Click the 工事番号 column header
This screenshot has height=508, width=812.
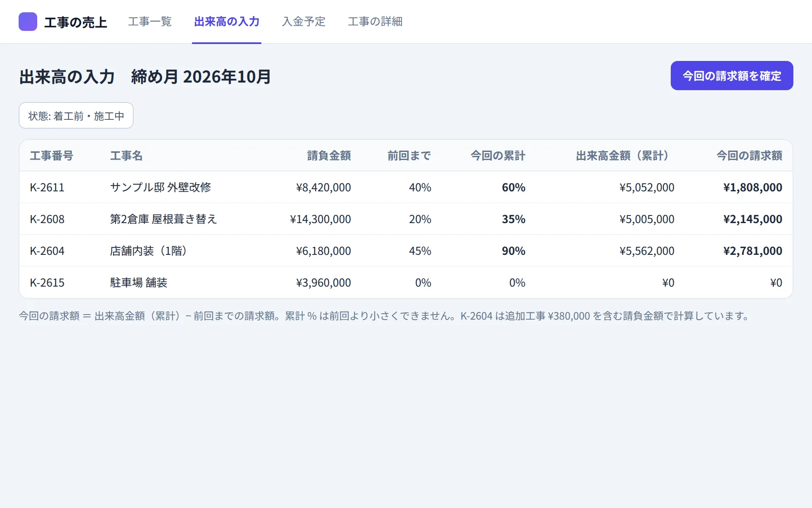pyautogui.click(x=52, y=156)
